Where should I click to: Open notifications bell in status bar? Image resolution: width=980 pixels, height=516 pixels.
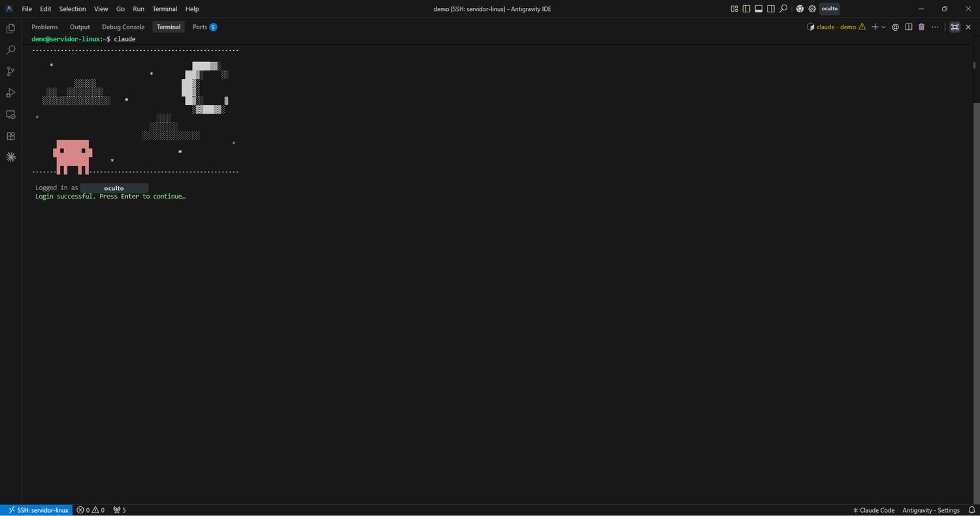(x=972, y=510)
